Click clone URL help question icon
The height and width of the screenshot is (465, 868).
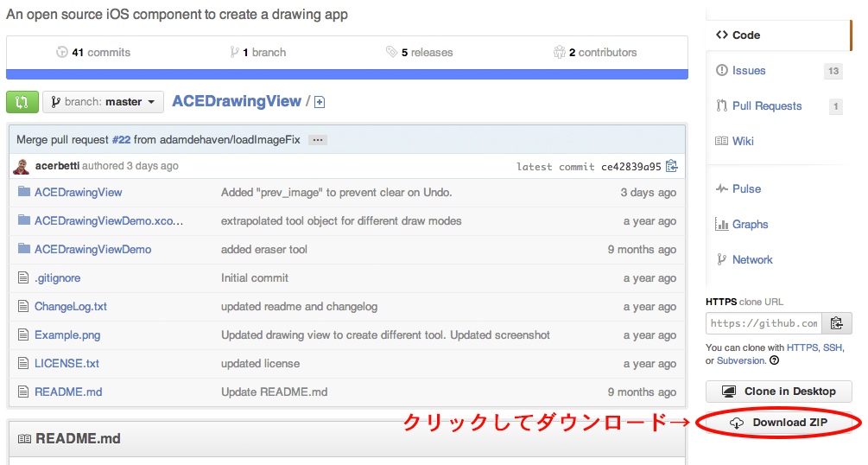[x=775, y=360]
